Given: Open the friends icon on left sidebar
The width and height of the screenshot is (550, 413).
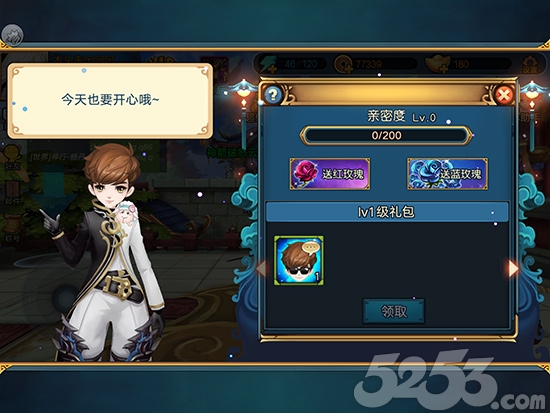Looking at the screenshot, I should pyautogui.click(x=12, y=157).
